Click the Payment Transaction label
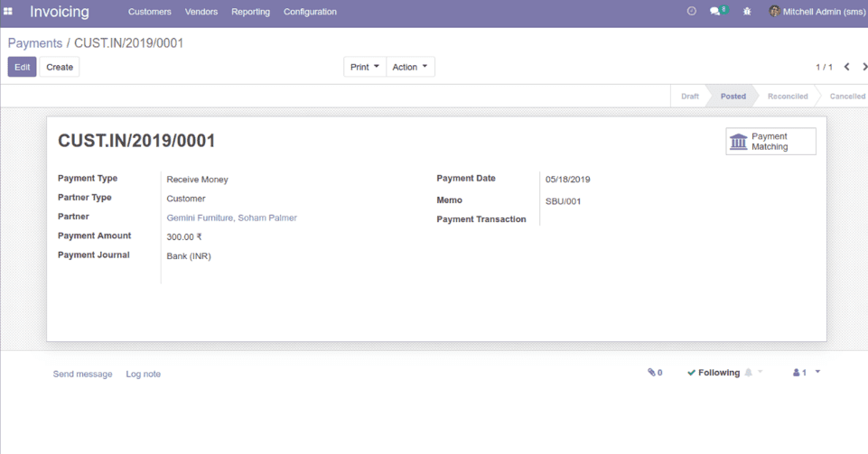Screen dimensions: 868x454 481,219
